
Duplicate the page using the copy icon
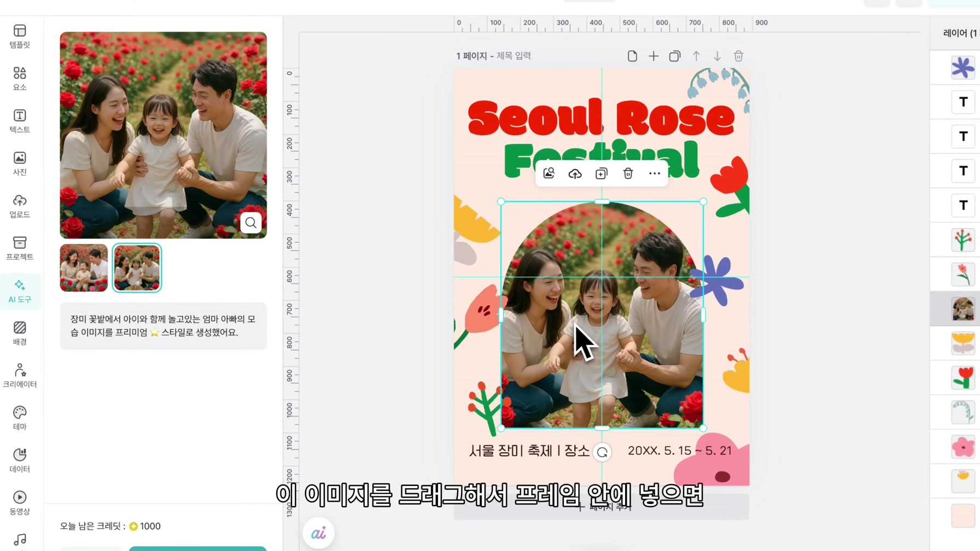(x=674, y=56)
